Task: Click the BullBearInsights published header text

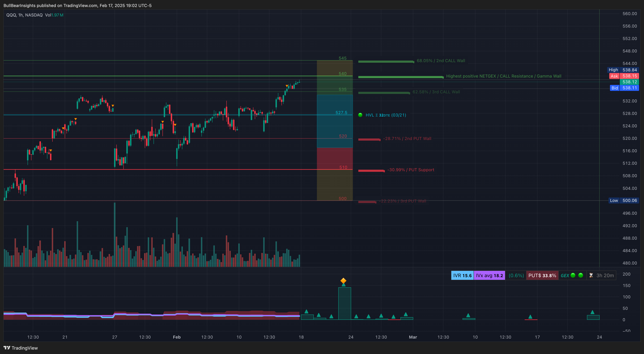Action: [x=78, y=5]
